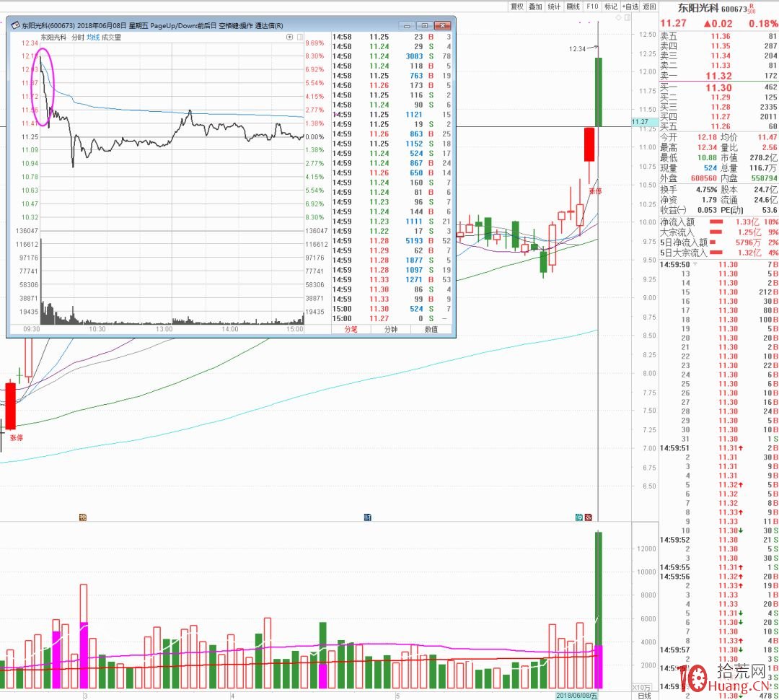Click the 分时 label in intraday chart
This screenshot has width=779, height=700.
tap(77, 38)
